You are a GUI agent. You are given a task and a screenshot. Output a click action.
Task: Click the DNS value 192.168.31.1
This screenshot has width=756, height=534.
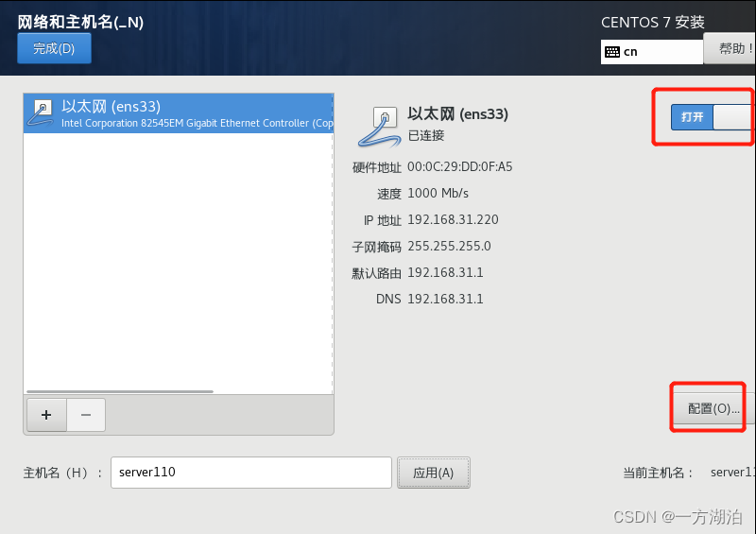point(445,299)
